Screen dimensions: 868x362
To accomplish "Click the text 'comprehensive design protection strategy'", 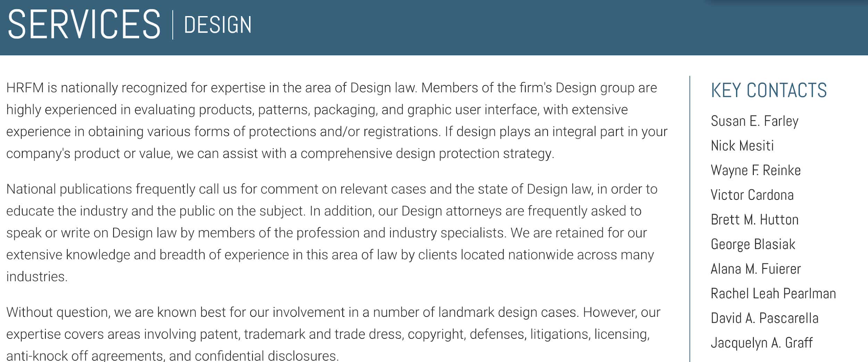I will point(427,154).
